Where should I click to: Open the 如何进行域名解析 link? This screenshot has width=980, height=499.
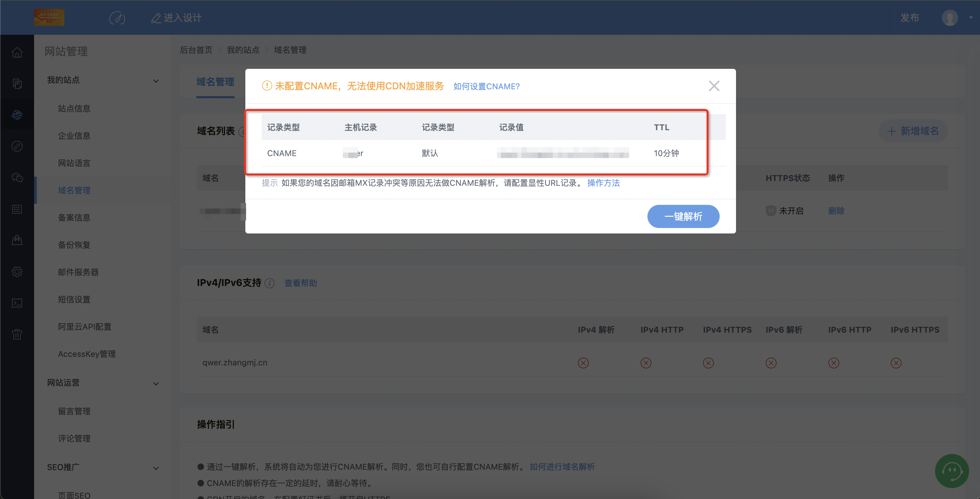pyautogui.click(x=562, y=467)
